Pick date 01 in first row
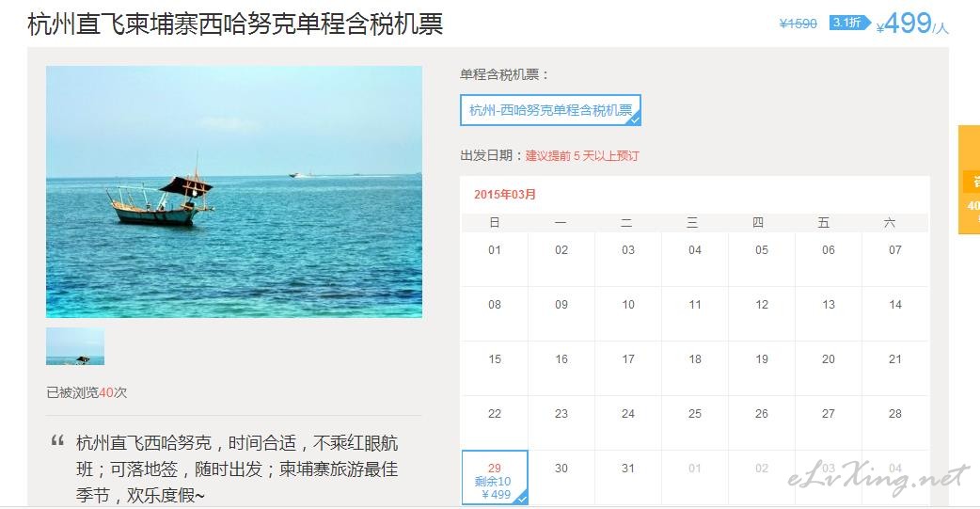This screenshot has height=509, width=980. pos(495,259)
